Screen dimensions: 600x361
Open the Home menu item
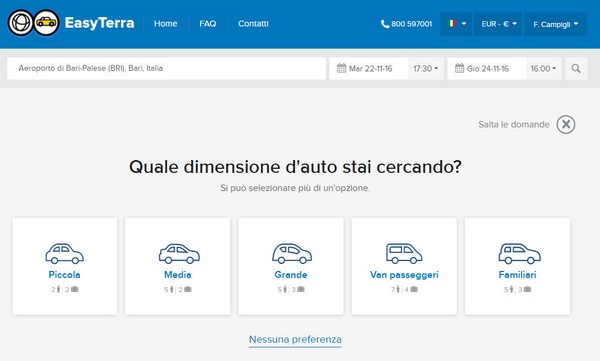(165, 24)
